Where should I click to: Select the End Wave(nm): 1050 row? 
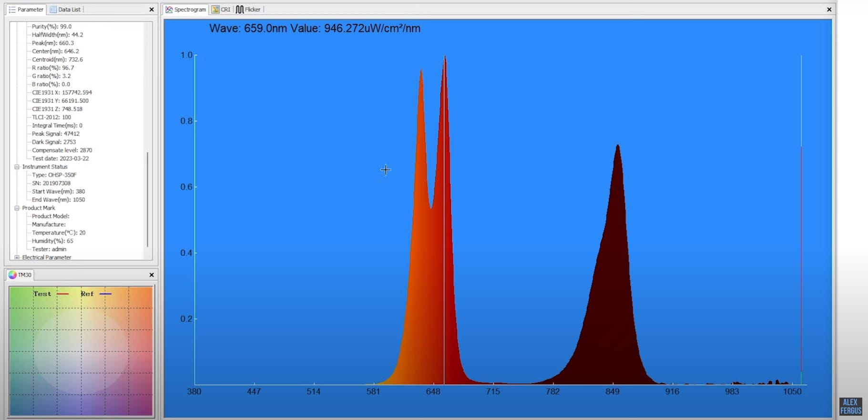coord(58,200)
